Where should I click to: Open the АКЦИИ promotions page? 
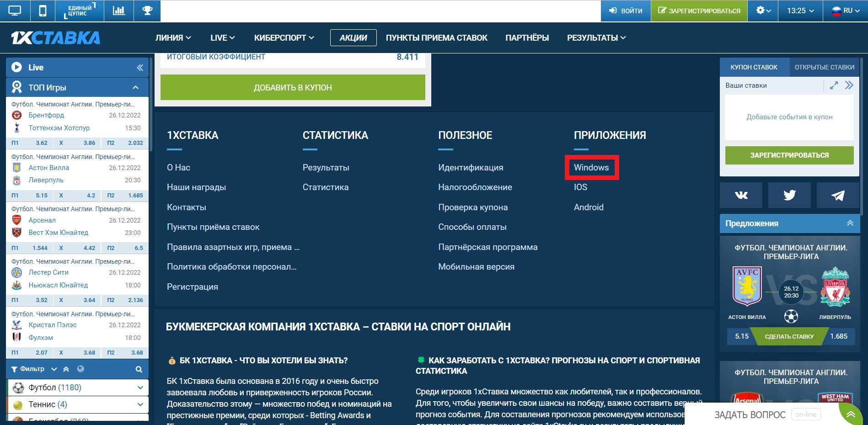(354, 38)
